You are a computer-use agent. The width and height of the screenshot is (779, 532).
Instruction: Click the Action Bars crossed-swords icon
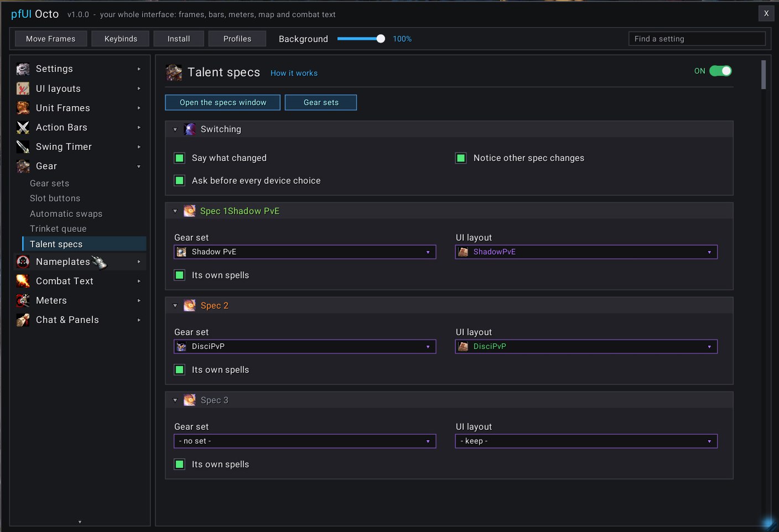pos(23,127)
